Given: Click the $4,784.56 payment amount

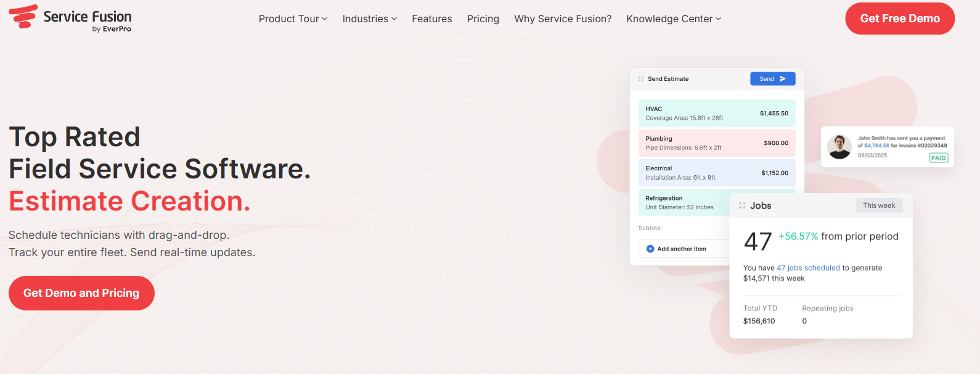Looking at the screenshot, I should click(876, 146).
